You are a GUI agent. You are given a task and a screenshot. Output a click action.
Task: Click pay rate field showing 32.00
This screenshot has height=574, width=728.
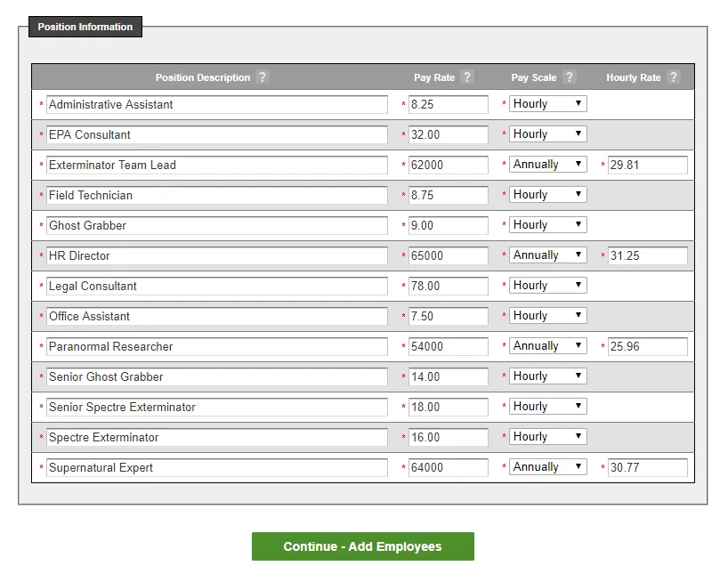pyautogui.click(x=449, y=134)
